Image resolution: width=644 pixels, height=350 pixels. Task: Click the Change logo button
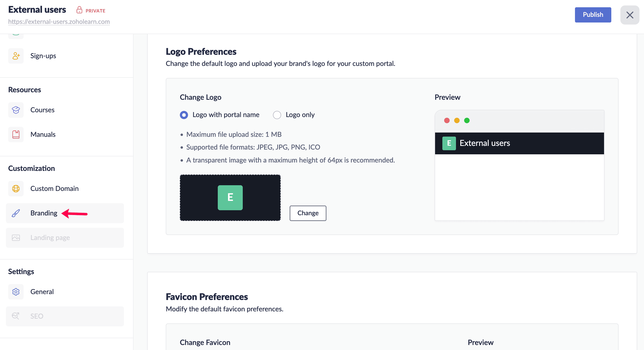coord(308,213)
